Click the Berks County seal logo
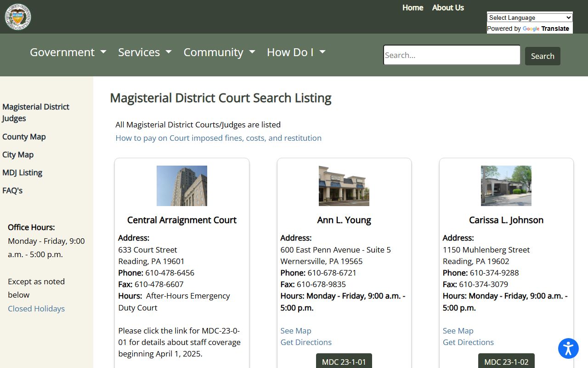The width and height of the screenshot is (588, 368). (x=18, y=17)
